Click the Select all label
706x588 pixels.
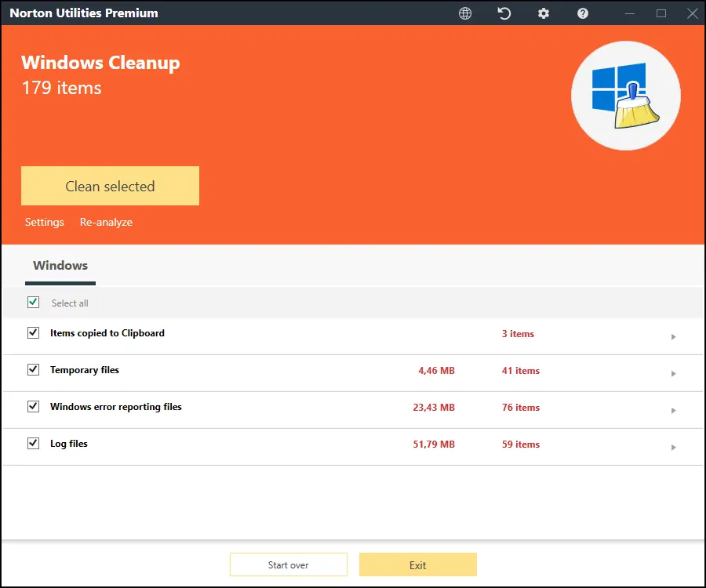[x=70, y=303]
